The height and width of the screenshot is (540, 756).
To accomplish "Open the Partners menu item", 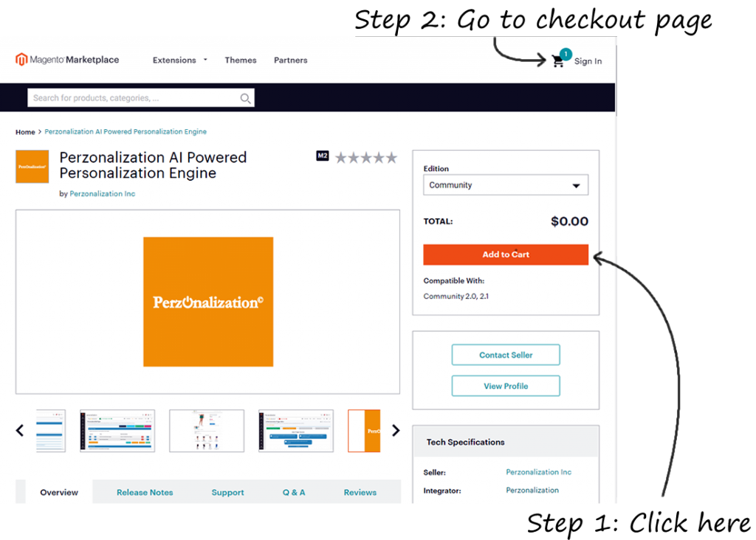I will pyautogui.click(x=291, y=60).
